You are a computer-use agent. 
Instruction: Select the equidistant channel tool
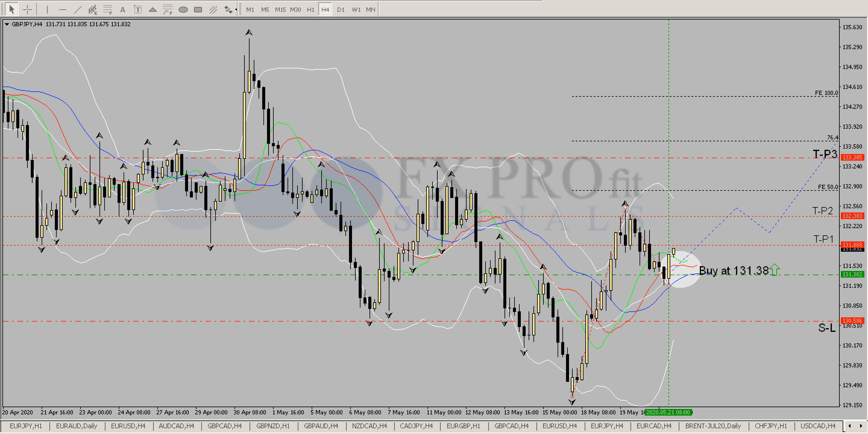92,9
